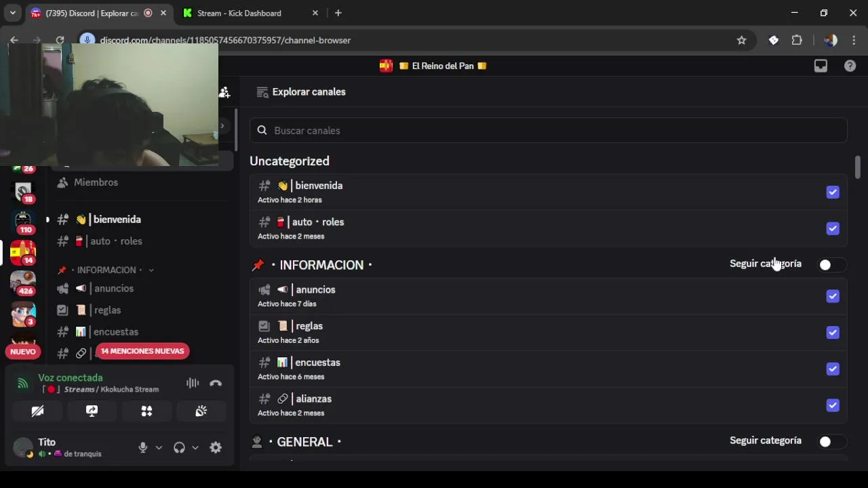Open the browser extensions puzzle icon
868x488 pixels.
click(797, 40)
